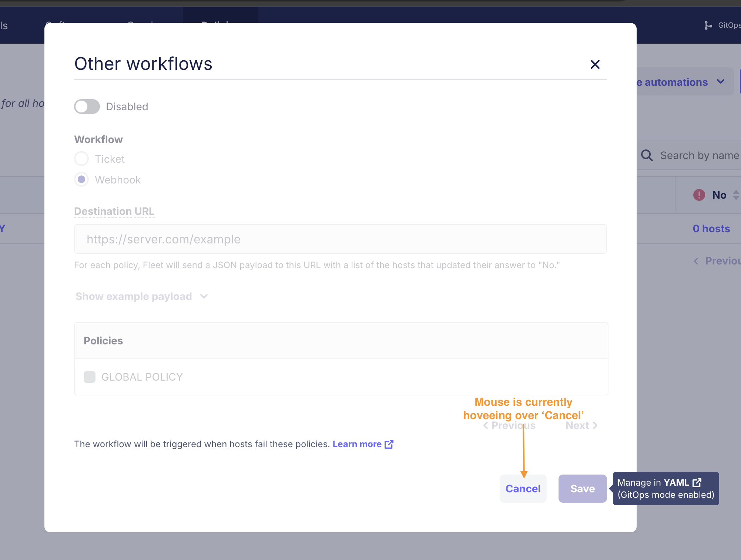Click the red failing exclamation icon

(699, 195)
